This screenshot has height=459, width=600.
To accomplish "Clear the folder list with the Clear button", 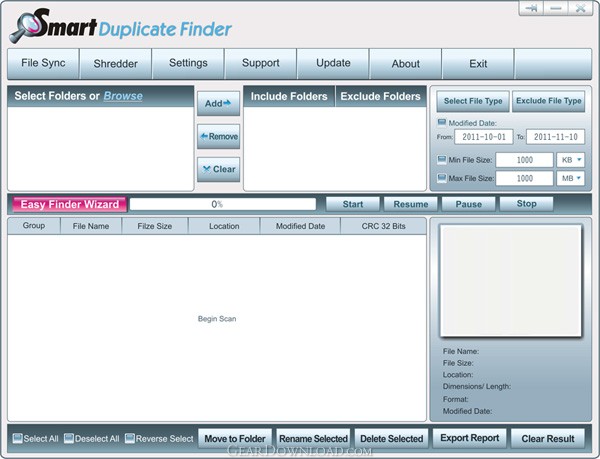I will [218, 169].
